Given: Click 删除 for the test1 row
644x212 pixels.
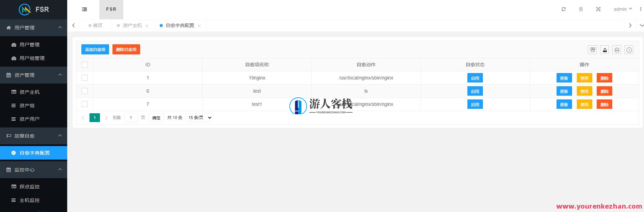Looking at the screenshot, I should (604, 104).
